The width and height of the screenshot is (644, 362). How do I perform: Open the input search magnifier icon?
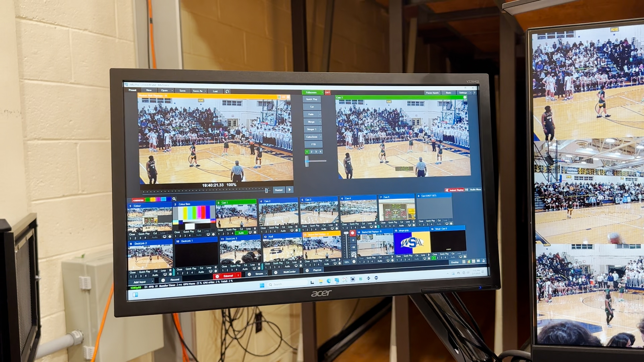174,199
